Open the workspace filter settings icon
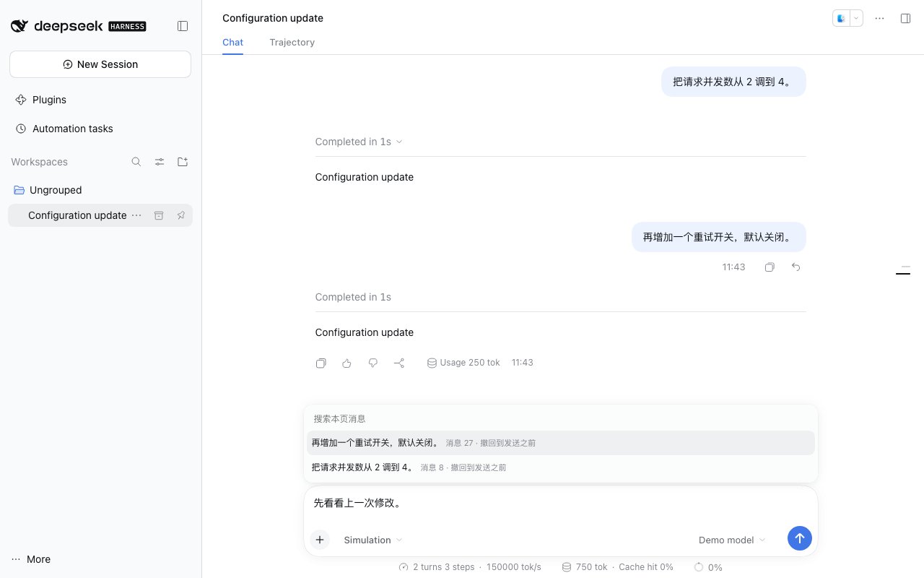 pos(160,162)
